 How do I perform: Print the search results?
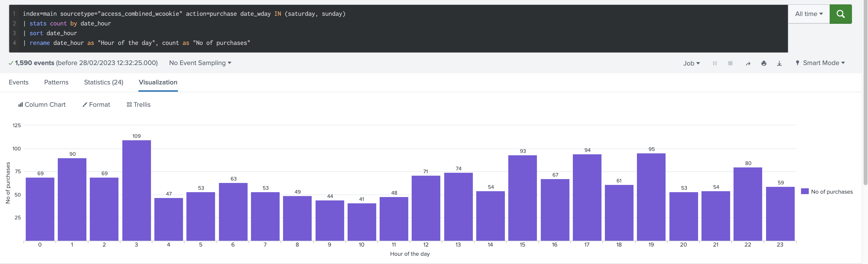pos(764,63)
